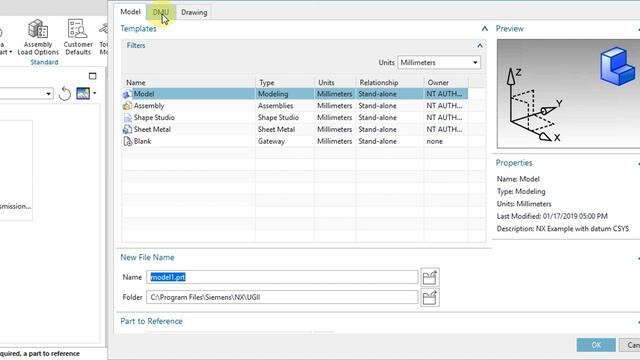Open dropdown arrow beside image display icon
Image resolution: width=640 pixels, height=360 pixels.
pos(95,93)
